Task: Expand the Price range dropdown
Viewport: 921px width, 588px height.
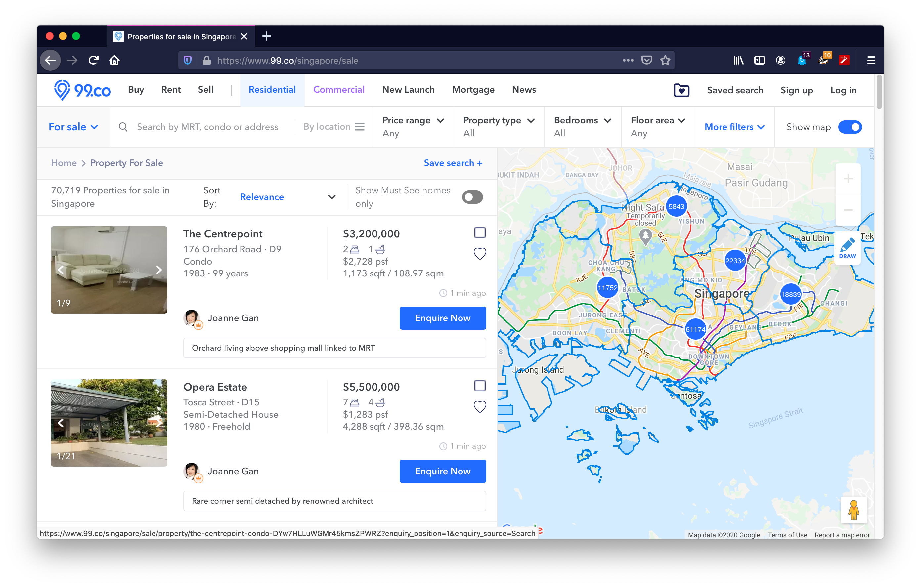Action: point(413,127)
